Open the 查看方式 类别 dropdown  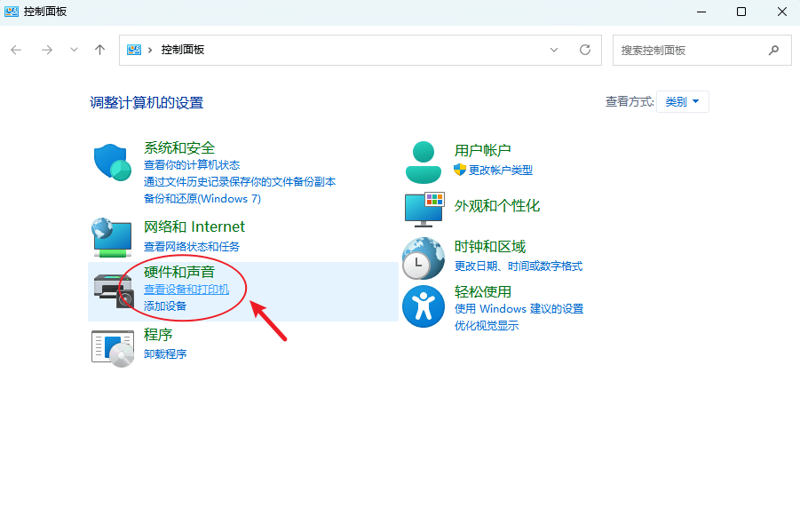682,101
